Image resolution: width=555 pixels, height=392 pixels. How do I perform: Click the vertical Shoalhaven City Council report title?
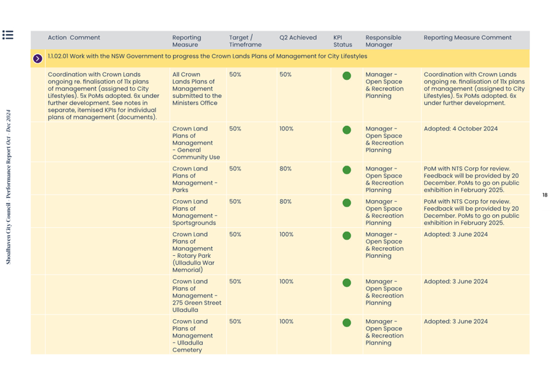click(9, 187)
